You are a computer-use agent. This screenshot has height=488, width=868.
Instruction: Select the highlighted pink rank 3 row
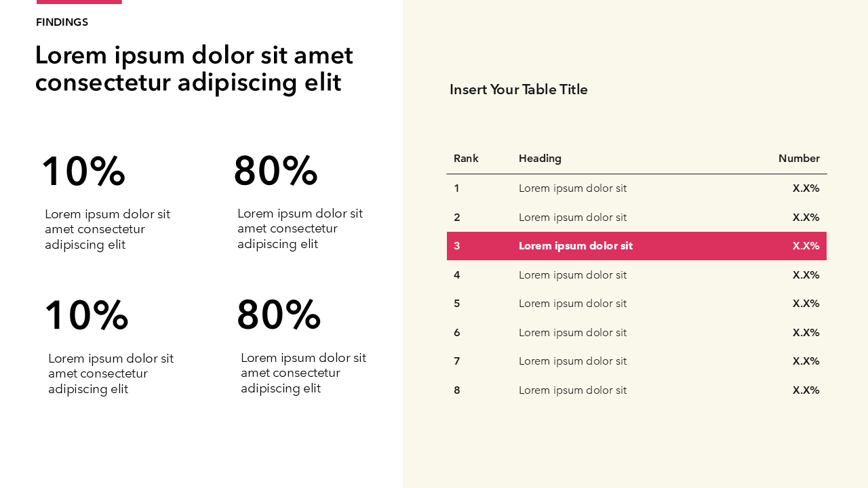coord(636,246)
